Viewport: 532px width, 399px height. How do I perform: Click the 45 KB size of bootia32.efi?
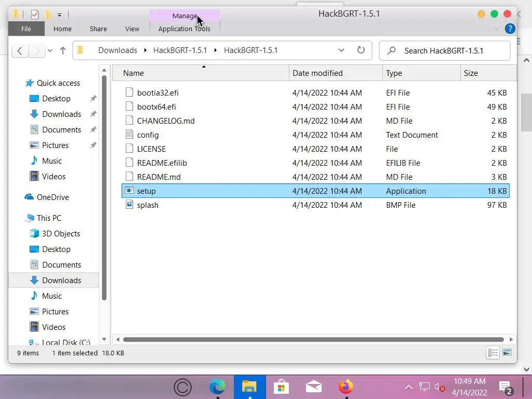pyautogui.click(x=497, y=93)
